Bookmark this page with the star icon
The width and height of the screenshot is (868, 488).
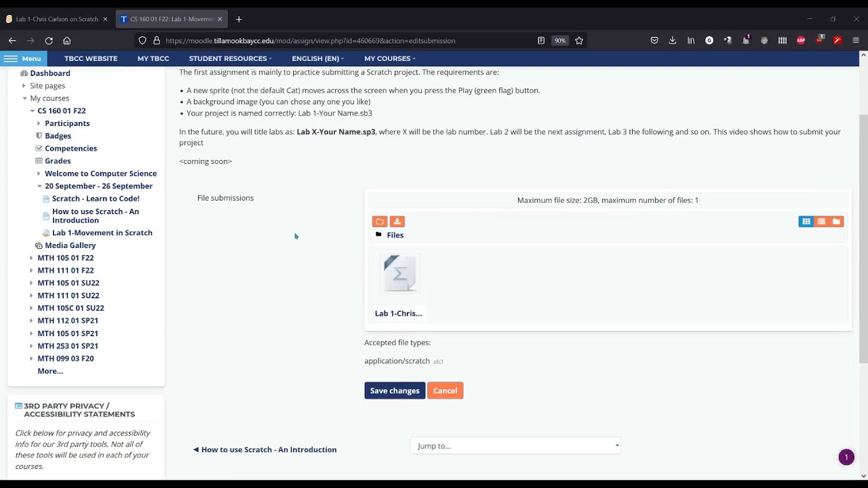point(579,41)
